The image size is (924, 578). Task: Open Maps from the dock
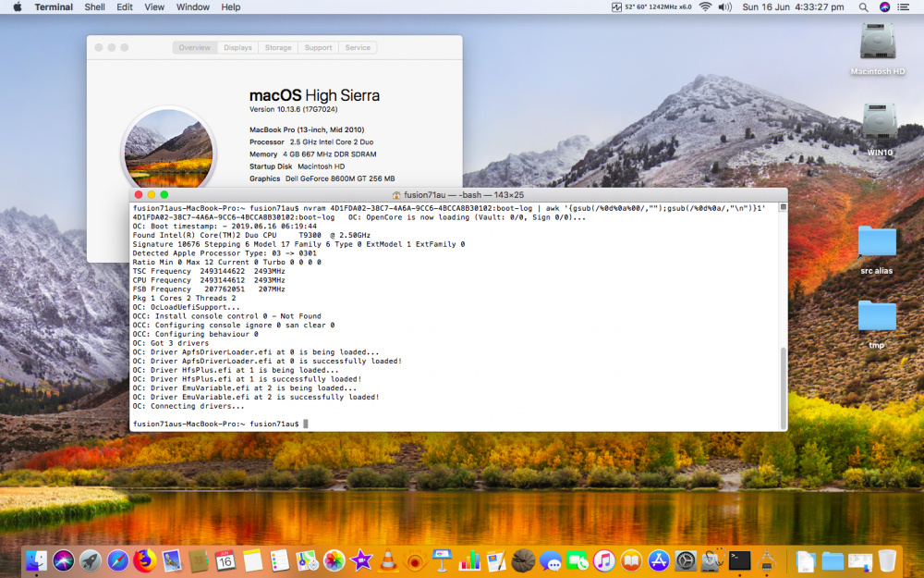click(x=307, y=560)
